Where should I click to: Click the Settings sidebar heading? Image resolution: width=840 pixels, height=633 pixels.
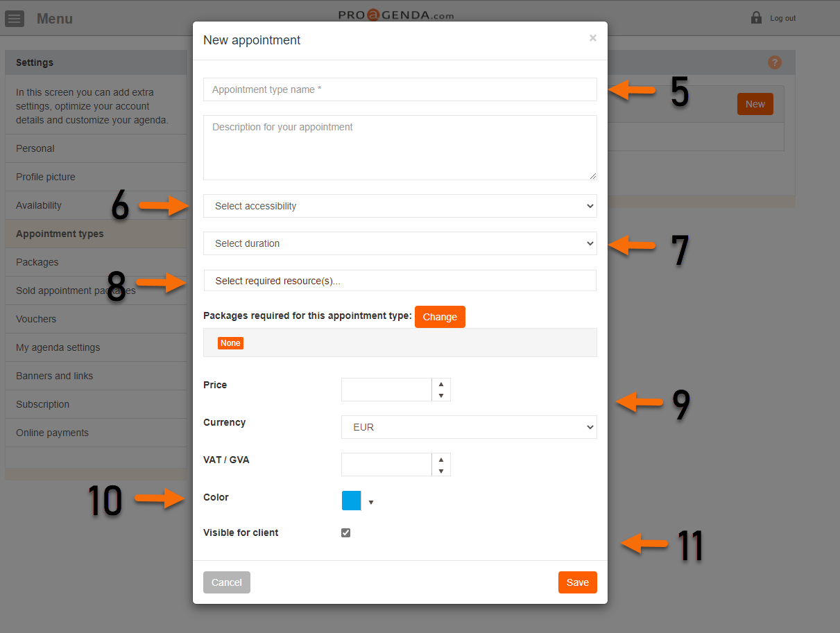point(35,62)
